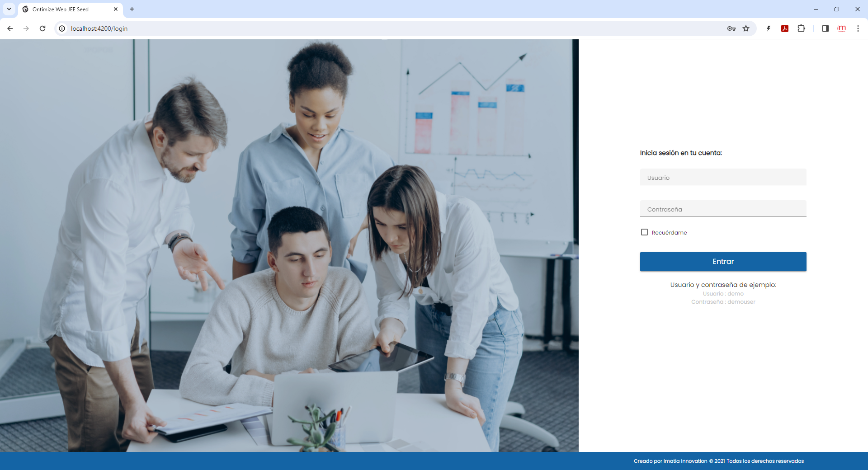Click the 'Contraseña : demouser' example text

(723, 302)
